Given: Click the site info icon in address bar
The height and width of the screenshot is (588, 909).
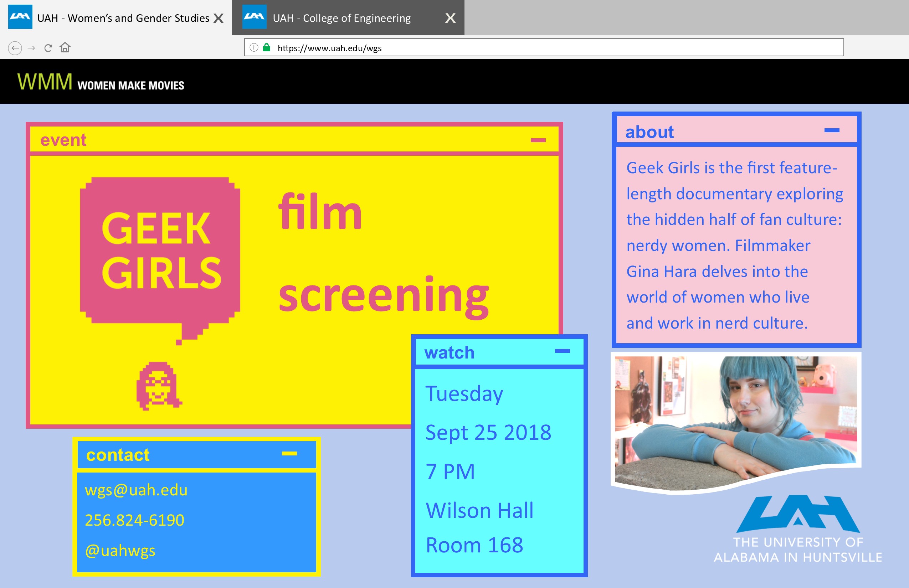Looking at the screenshot, I should click(x=254, y=47).
